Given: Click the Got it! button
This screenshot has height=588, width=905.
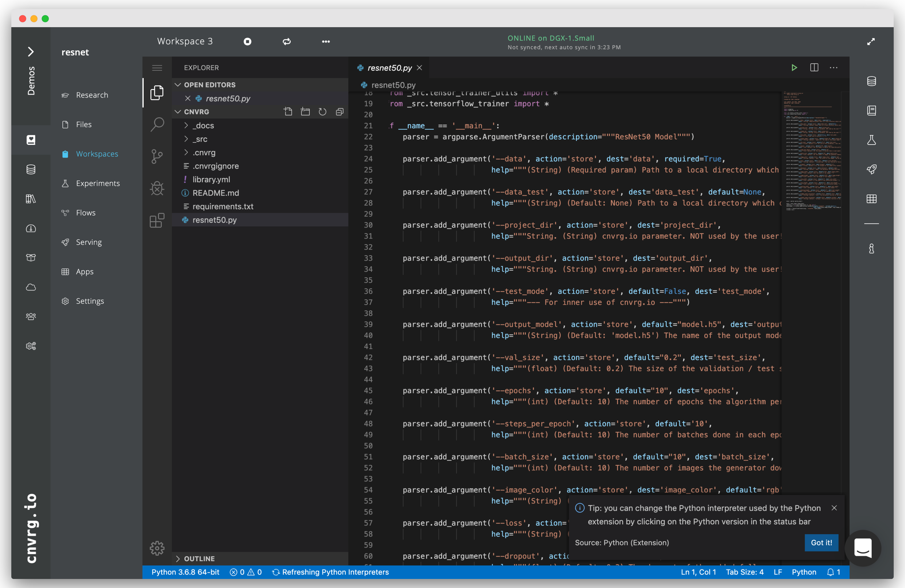Looking at the screenshot, I should click(x=821, y=542).
